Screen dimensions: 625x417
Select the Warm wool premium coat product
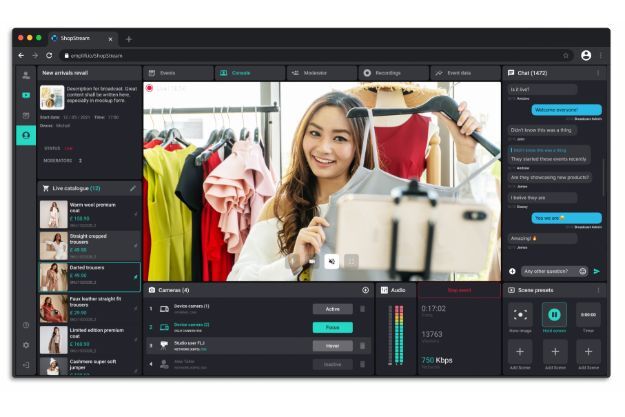[x=90, y=214]
